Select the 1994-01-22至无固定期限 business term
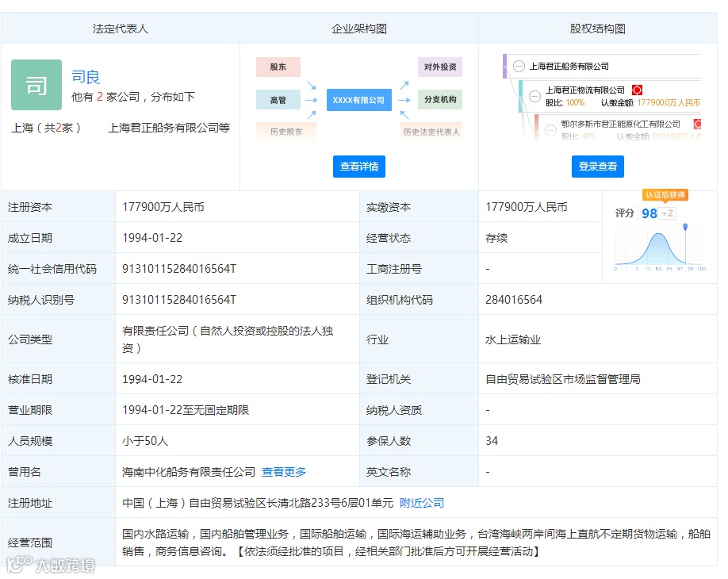Screen dimensions: 728x579 [x=186, y=410]
